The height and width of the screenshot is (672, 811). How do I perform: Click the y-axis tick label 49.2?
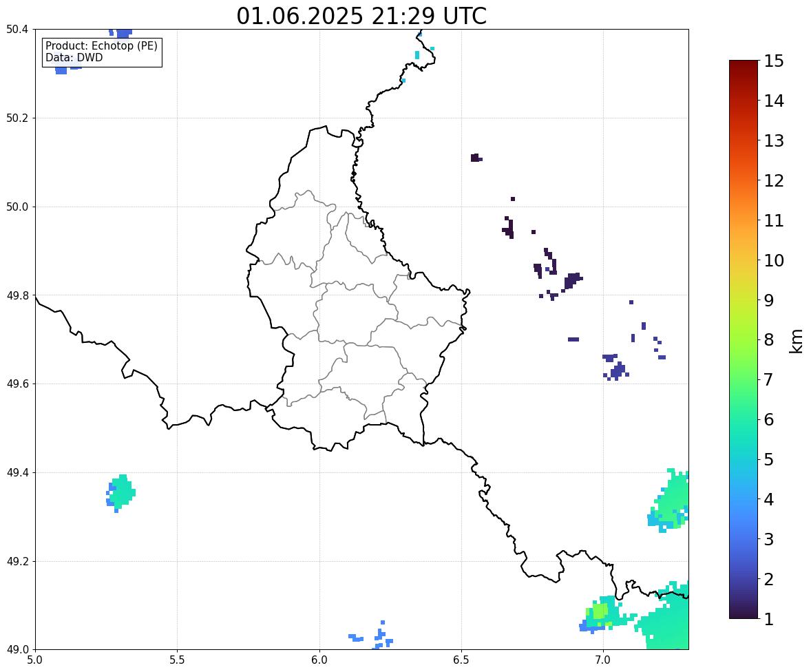(x=17, y=561)
